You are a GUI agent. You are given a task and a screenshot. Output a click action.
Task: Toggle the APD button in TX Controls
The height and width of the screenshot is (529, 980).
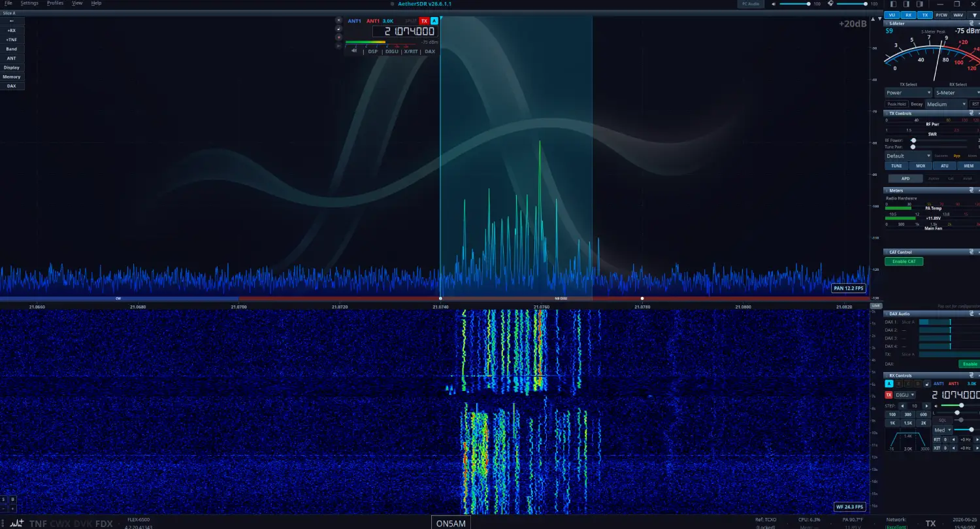click(x=906, y=179)
